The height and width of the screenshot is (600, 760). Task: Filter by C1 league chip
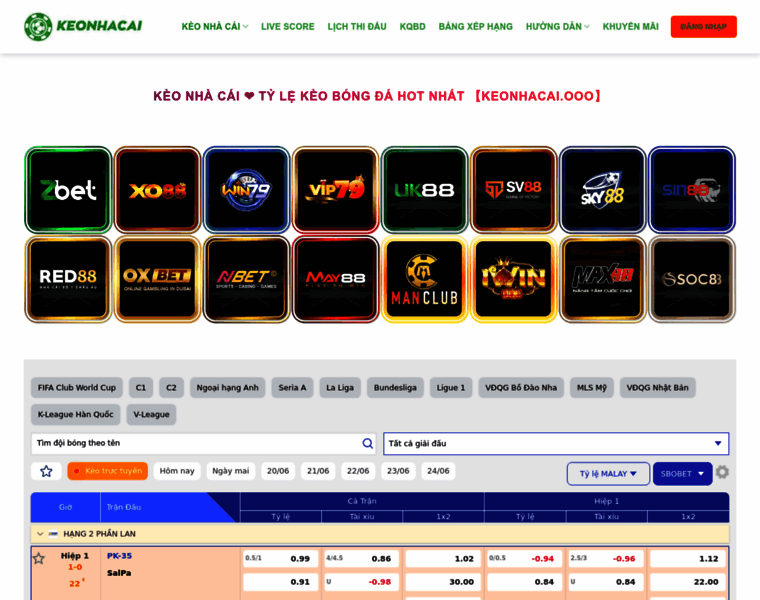pos(141,388)
